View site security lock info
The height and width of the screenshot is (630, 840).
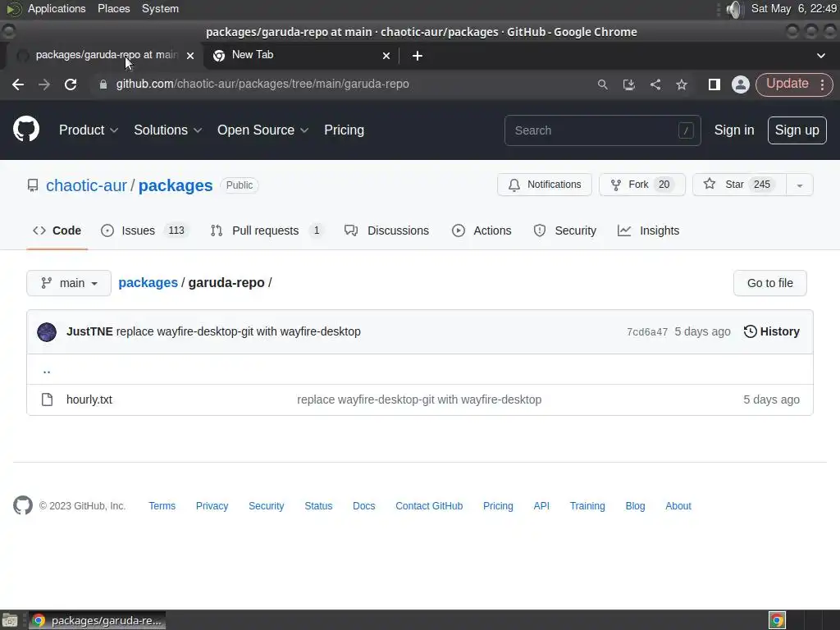tap(103, 84)
